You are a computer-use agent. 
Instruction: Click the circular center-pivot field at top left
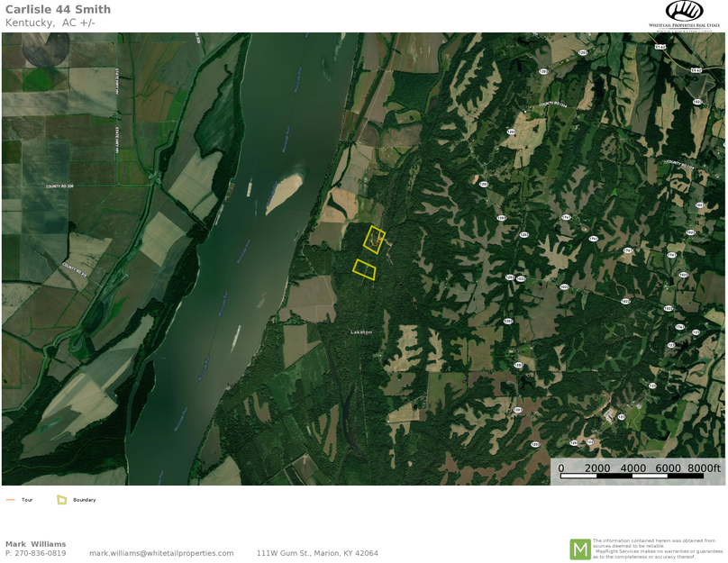(x=44, y=49)
